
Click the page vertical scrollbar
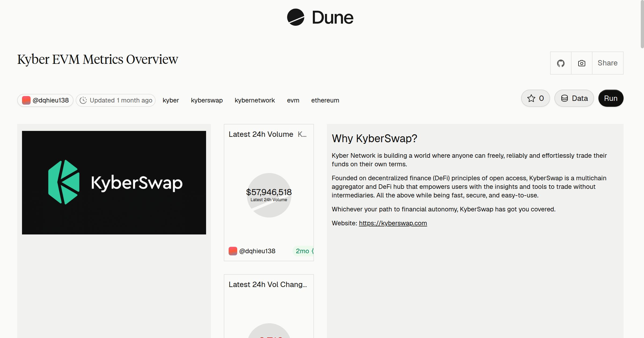pos(642,24)
